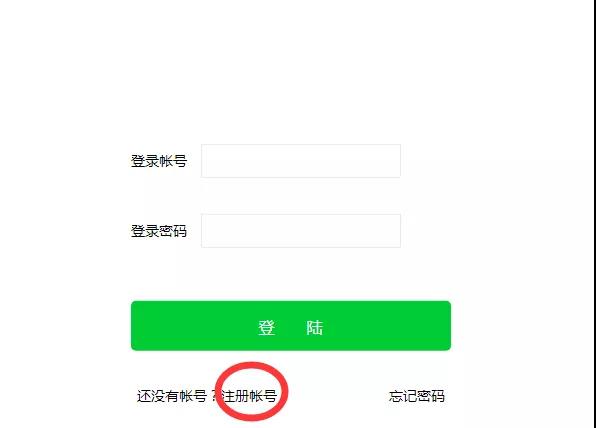Go to account sign-up via 注册帐号

pos(249,396)
